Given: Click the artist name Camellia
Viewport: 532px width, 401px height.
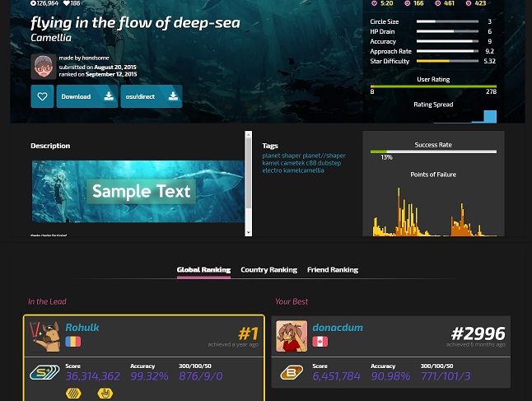Looking at the screenshot, I should pos(51,38).
